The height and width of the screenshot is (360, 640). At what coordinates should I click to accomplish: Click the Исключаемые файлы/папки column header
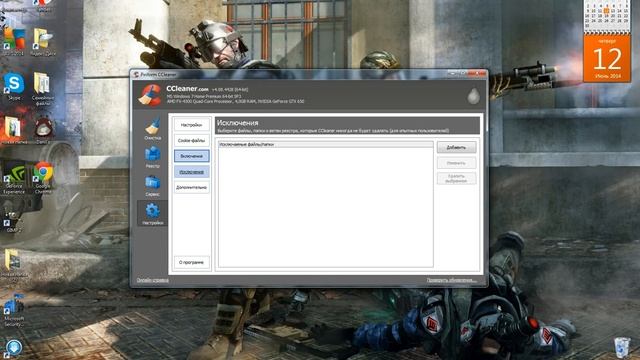click(x=326, y=144)
